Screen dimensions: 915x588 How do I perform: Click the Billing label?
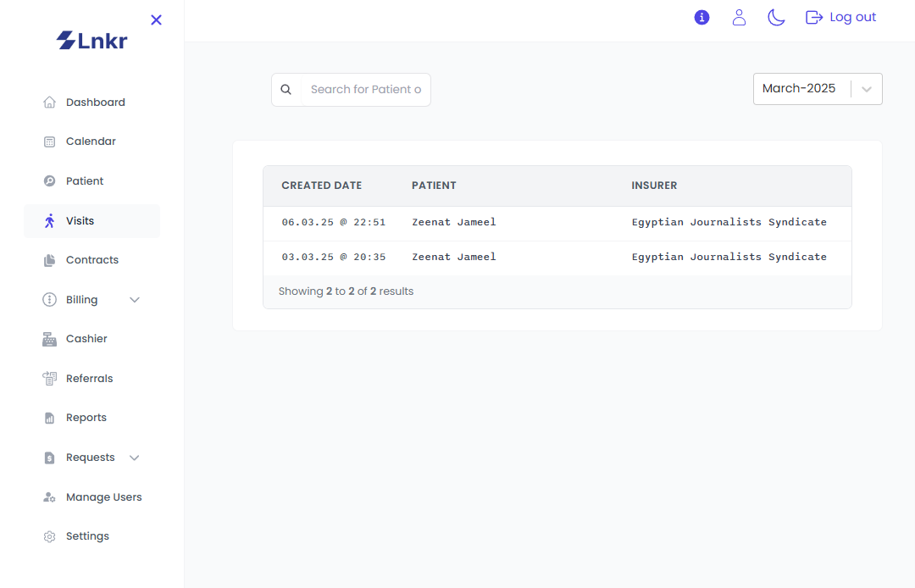pyautogui.click(x=81, y=300)
